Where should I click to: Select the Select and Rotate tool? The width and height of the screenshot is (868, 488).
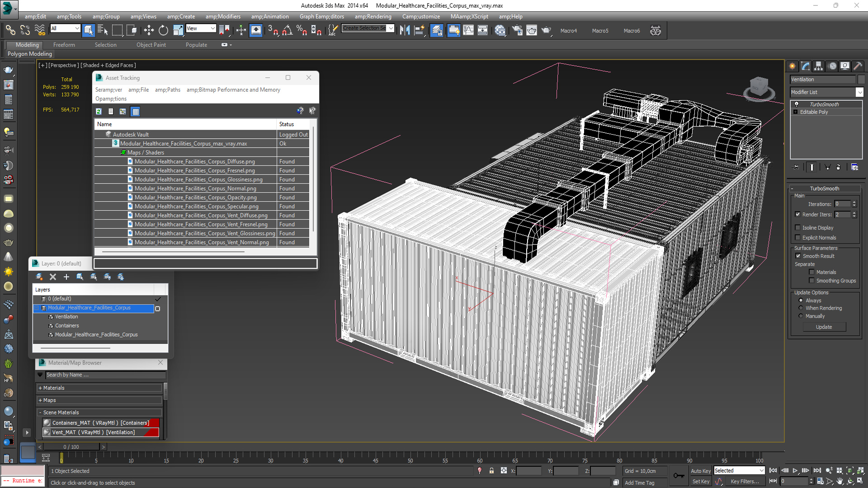pos(163,30)
